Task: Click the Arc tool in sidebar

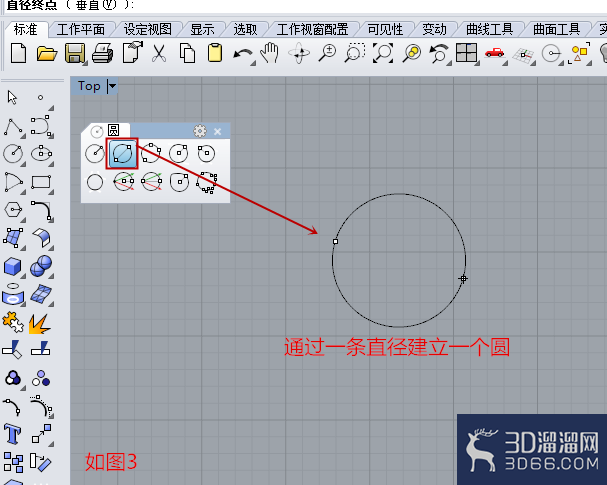Action: (x=13, y=182)
